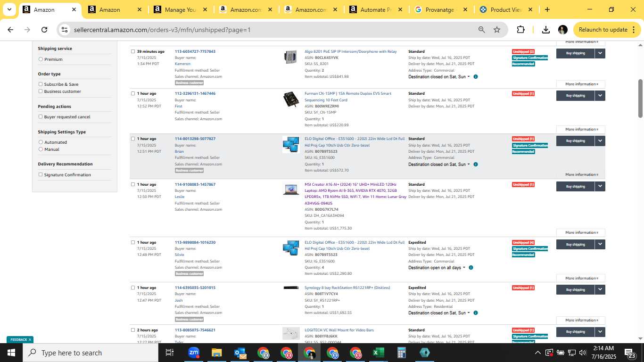
Task: Switch to the Provanatge Google tab
Action: click(440, 9)
